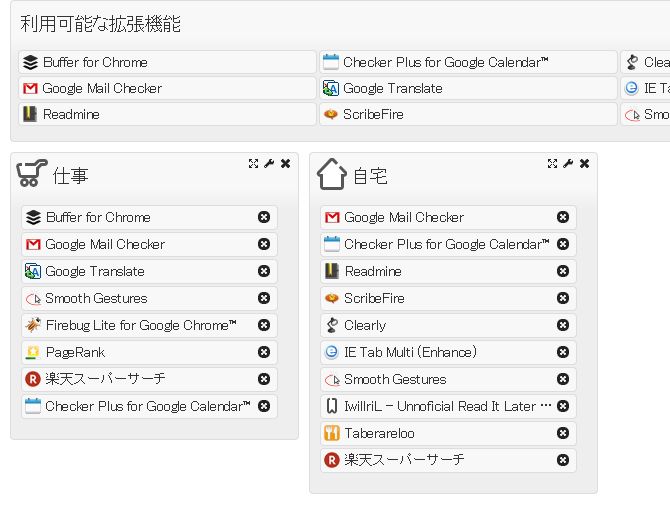670x509 pixels.
Task: Click Firebug Lite bug icon in 仕事
Action: click(x=33, y=325)
